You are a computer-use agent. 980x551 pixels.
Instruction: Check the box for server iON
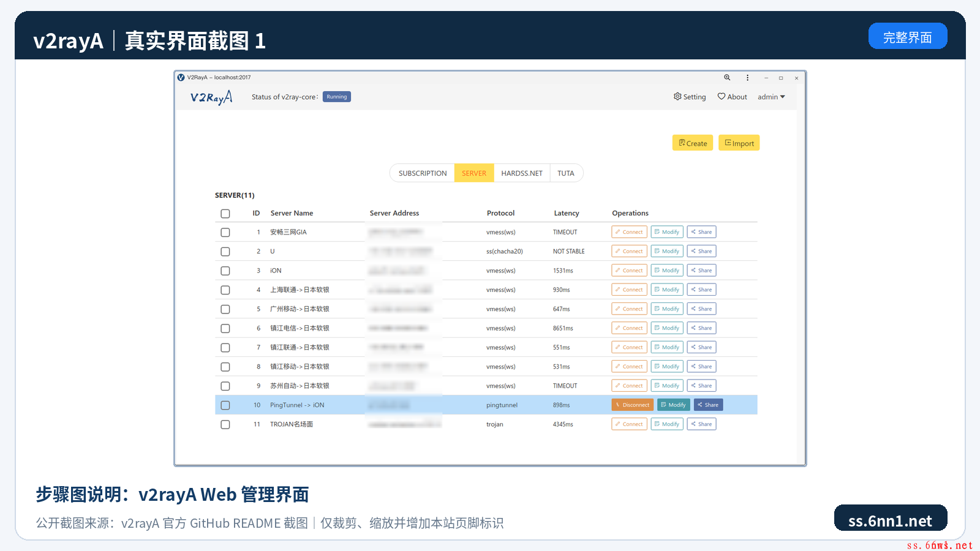pos(225,271)
